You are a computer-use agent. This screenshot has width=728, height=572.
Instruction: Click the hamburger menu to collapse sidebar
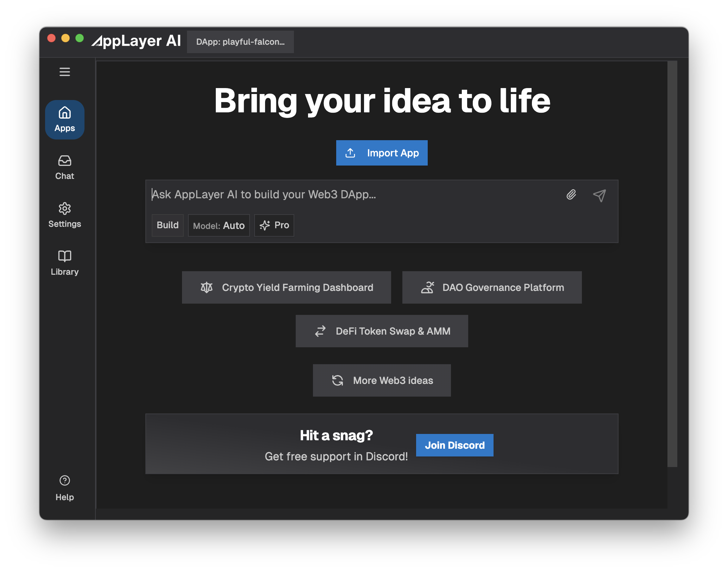(64, 72)
